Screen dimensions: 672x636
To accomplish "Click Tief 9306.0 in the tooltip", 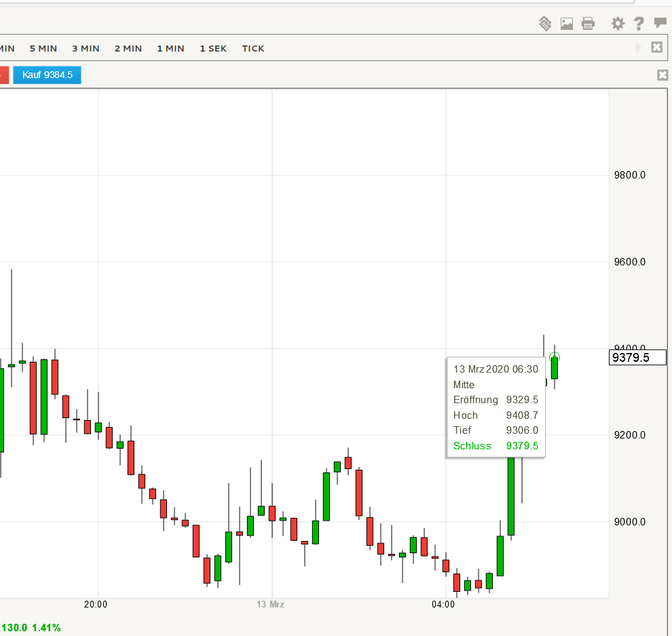I will (x=496, y=430).
